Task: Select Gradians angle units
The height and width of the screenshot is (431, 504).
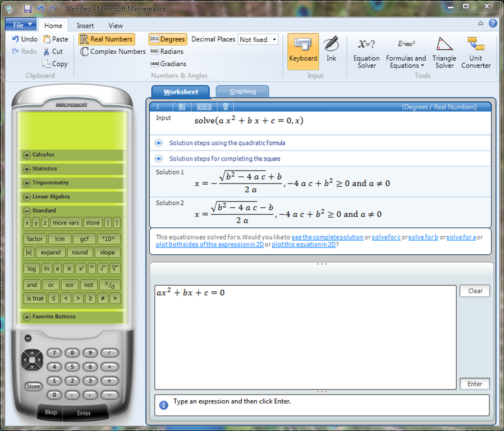Action: [x=168, y=63]
